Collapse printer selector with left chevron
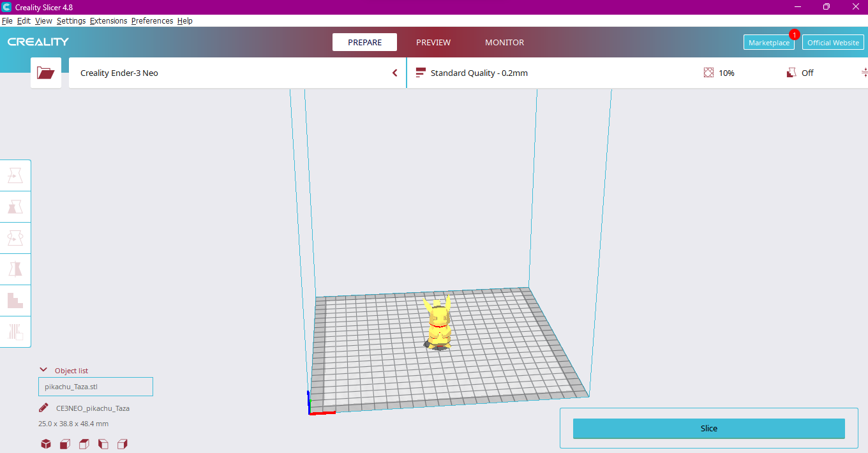868x453 pixels. pyautogui.click(x=395, y=73)
